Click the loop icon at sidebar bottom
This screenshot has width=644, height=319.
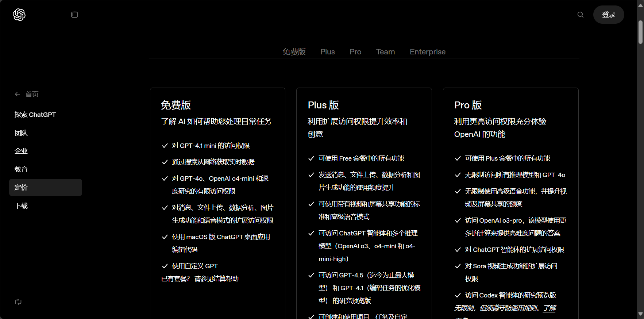coord(18,302)
